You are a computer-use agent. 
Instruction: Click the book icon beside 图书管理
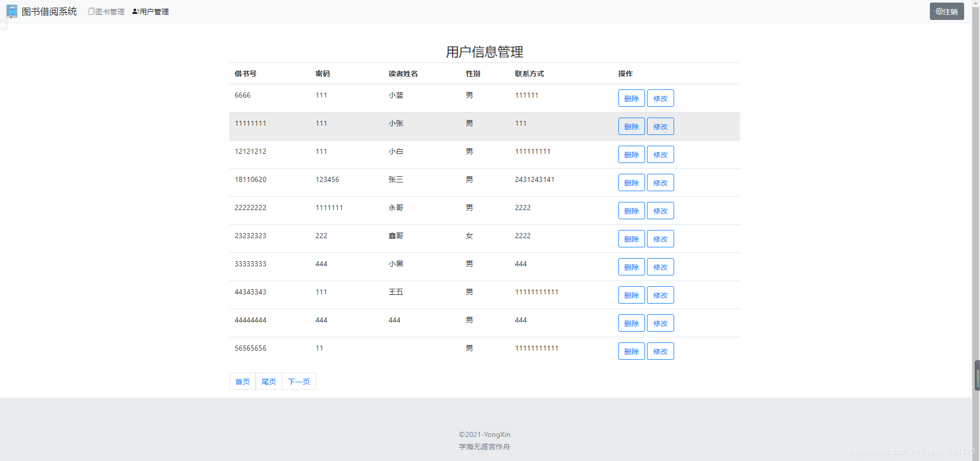pyautogui.click(x=91, y=11)
